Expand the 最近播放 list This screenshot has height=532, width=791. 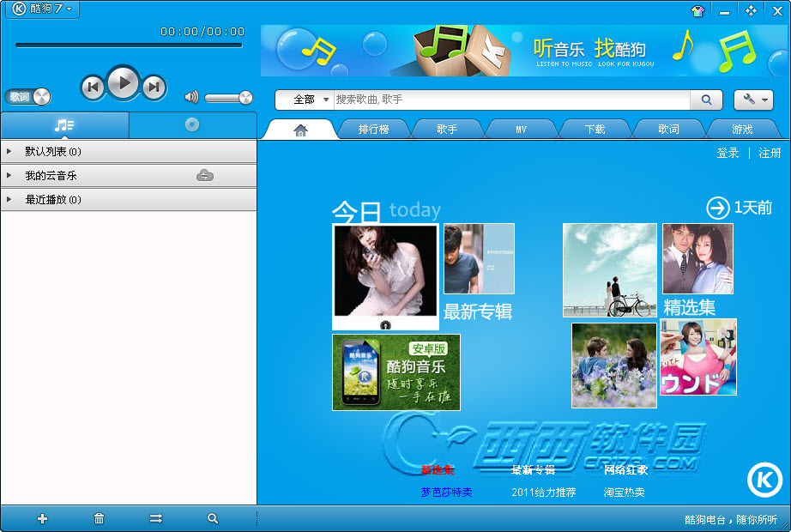tap(9, 200)
